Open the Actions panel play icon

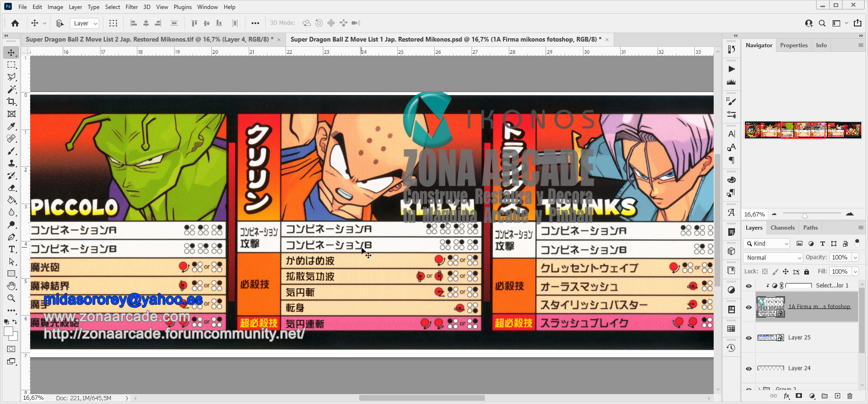731,69
